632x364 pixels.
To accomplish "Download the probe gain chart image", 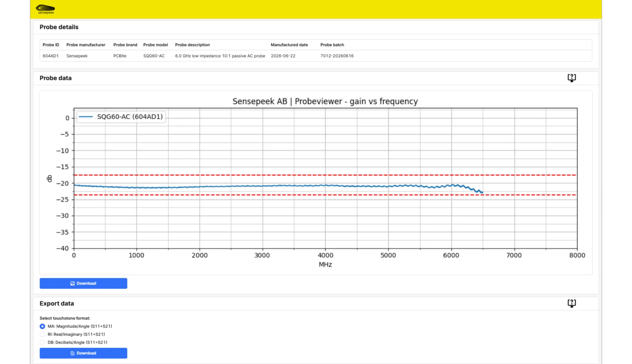I will pyautogui.click(x=83, y=283).
